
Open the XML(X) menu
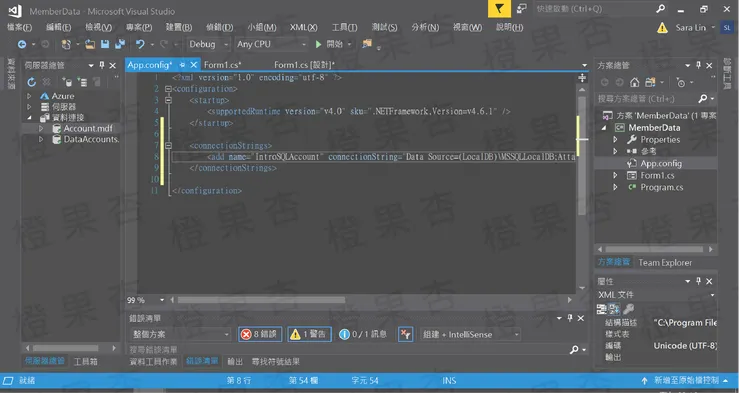pos(303,28)
